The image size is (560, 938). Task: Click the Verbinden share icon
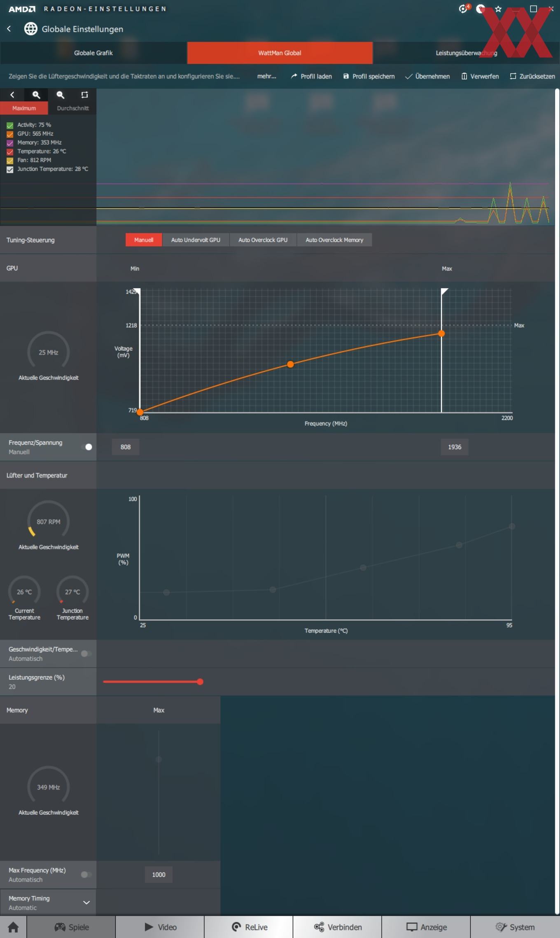coord(319,927)
